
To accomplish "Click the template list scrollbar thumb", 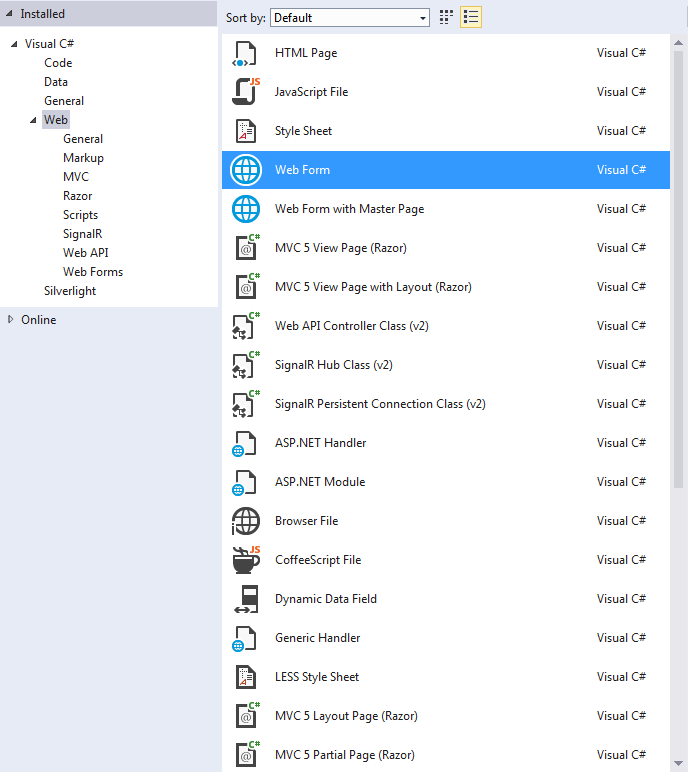I will point(678,268).
